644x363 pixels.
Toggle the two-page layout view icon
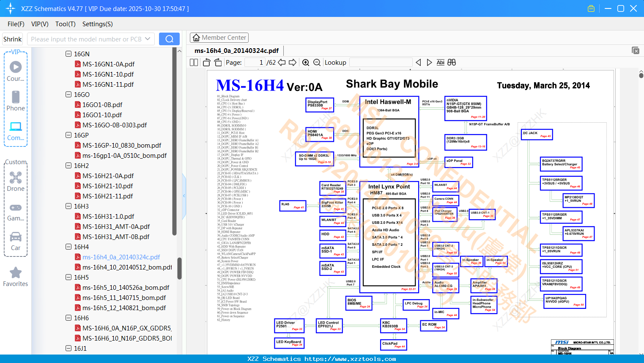tap(194, 63)
